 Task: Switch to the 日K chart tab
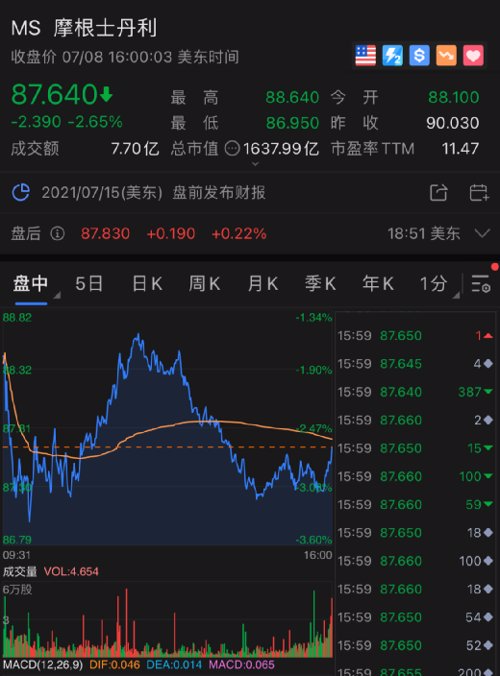[x=147, y=284]
